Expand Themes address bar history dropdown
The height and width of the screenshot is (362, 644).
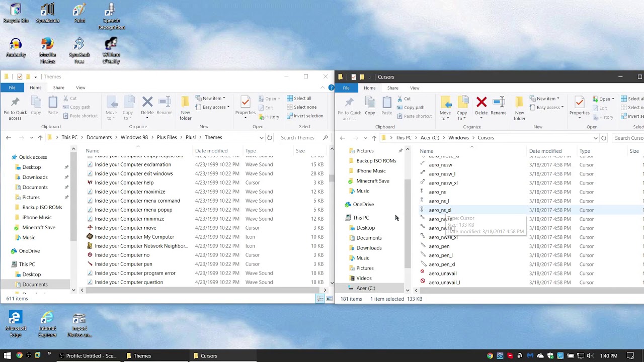point(261,137)
